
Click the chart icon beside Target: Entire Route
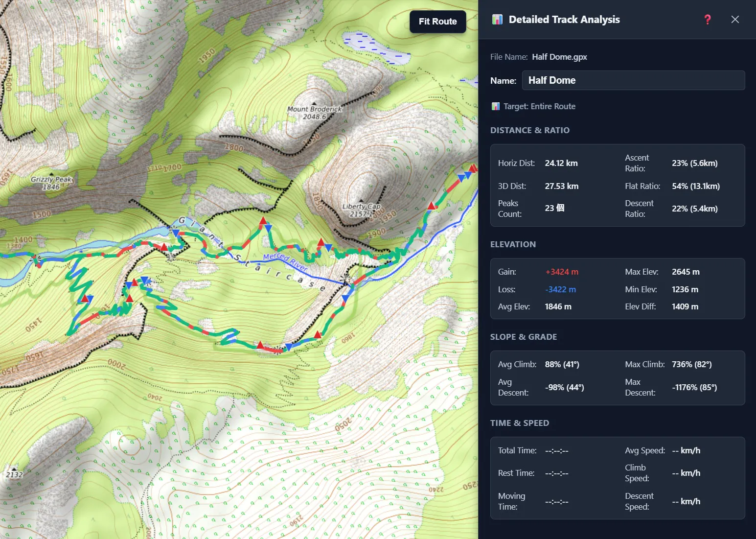click(x=496, y=106)
